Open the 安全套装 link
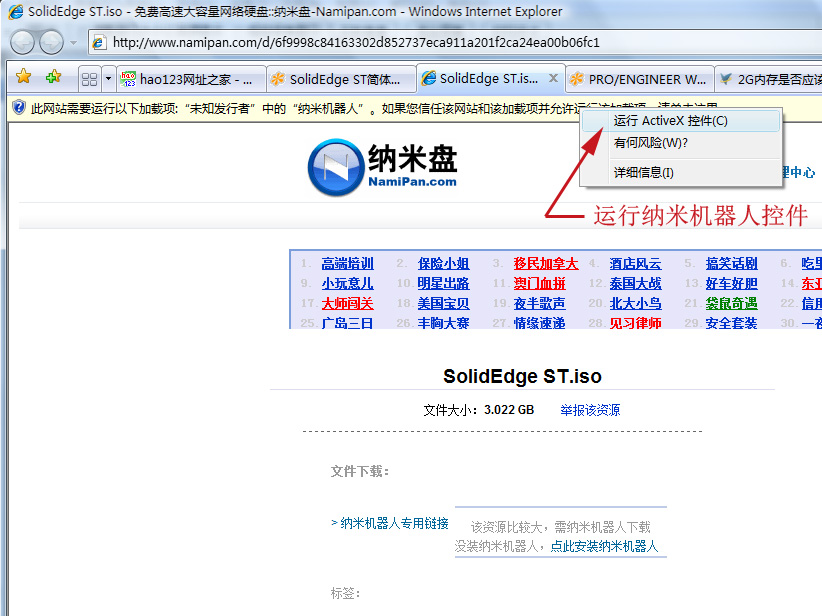The width and height of the screenshot is (822, 616). [x=731, y=322]
